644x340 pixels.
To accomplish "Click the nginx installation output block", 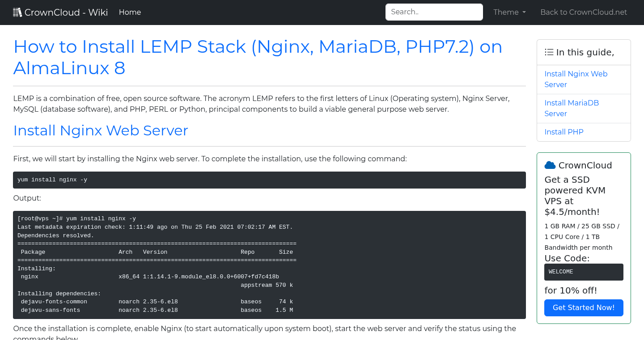I will coord(269,264).
